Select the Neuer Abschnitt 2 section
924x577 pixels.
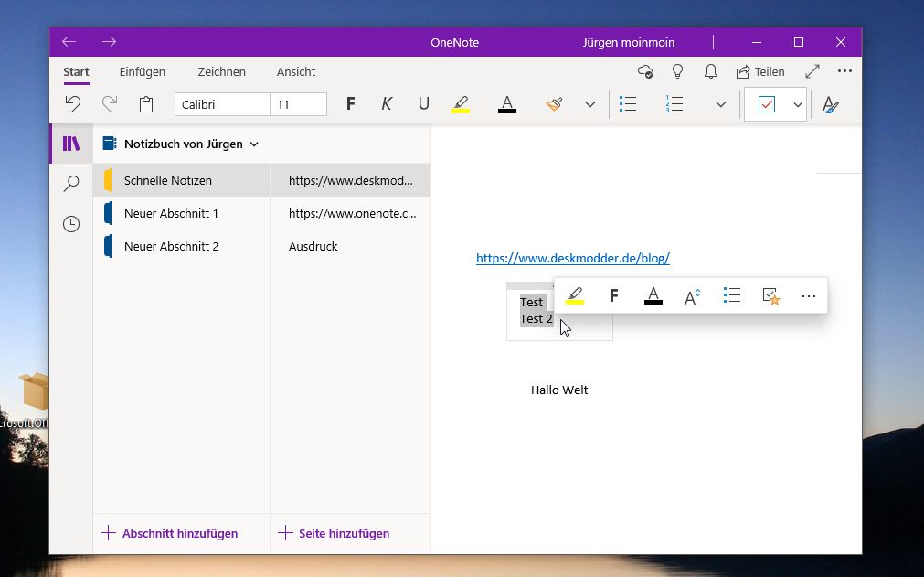click(x=181, y=246)
